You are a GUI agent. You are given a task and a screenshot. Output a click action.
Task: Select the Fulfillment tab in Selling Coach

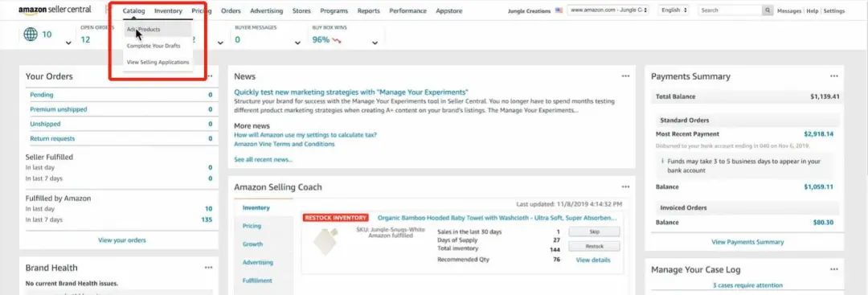click(x=257, y=281)
